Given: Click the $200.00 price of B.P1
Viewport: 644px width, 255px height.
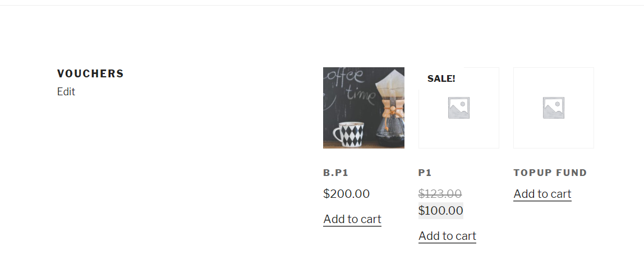Looking at the screenshot, I should click(x=346, y=194).
